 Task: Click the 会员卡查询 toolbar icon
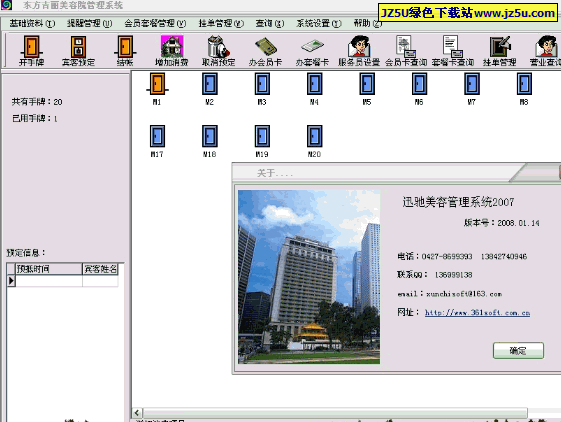coord(406,51)
